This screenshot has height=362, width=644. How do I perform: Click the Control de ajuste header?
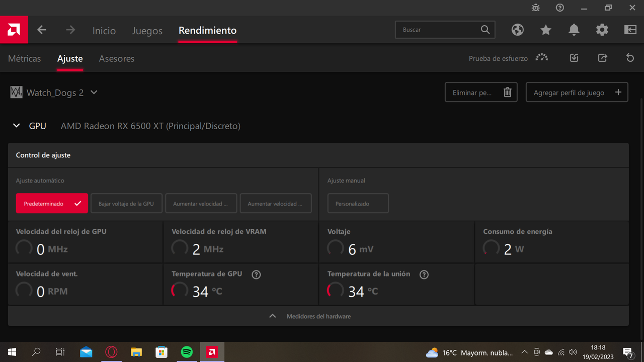pyautogui.click(x=318, y=155)
